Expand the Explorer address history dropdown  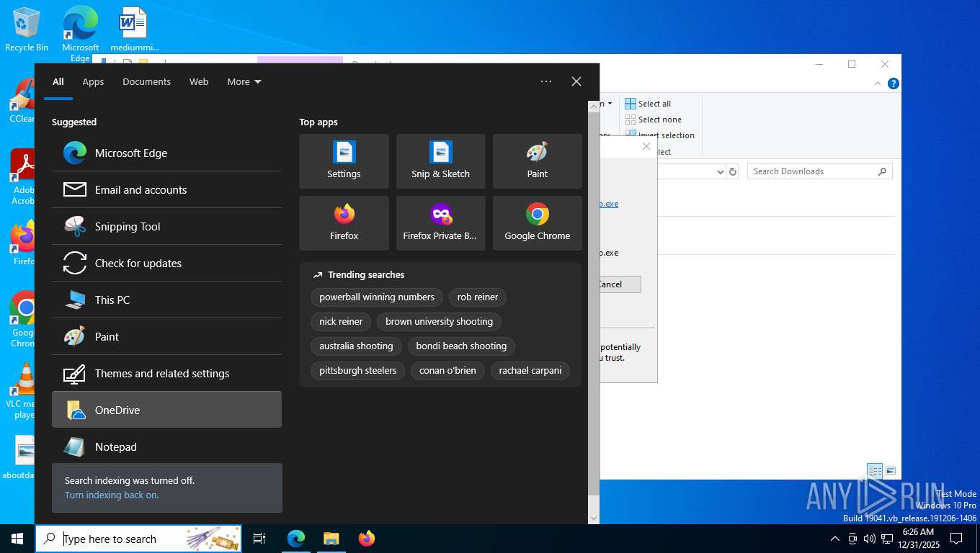coord(720,171)
